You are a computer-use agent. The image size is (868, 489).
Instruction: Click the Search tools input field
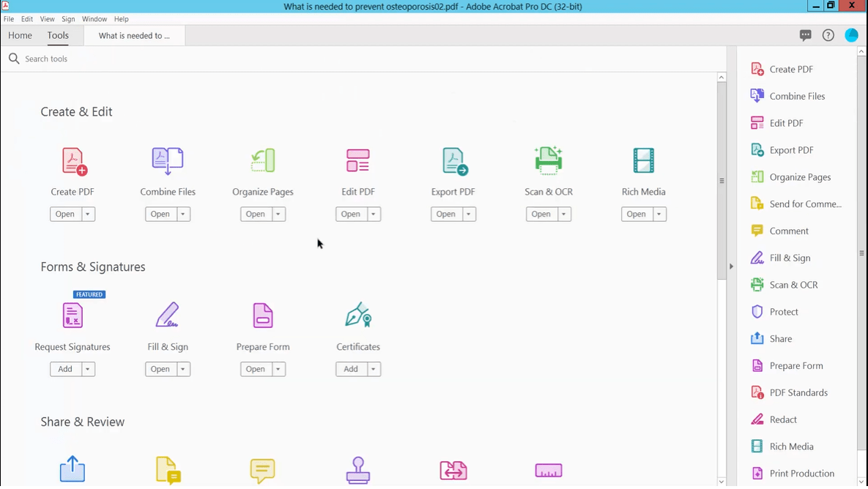363,59
